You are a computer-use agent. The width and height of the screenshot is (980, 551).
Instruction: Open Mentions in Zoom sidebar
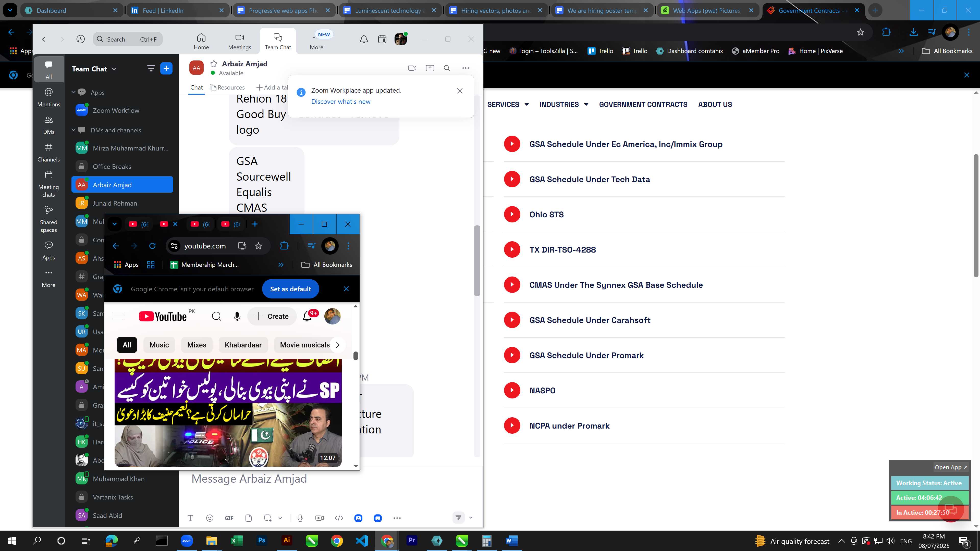[49, 97]
